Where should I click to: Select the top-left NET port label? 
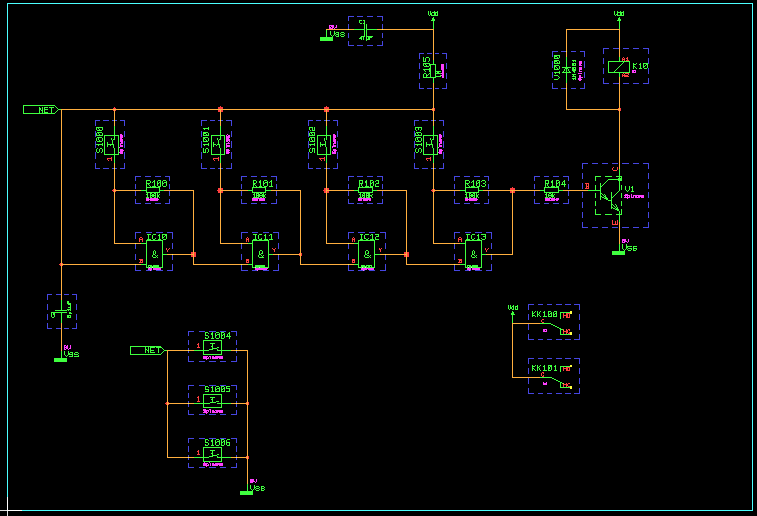tap(42, 110)
